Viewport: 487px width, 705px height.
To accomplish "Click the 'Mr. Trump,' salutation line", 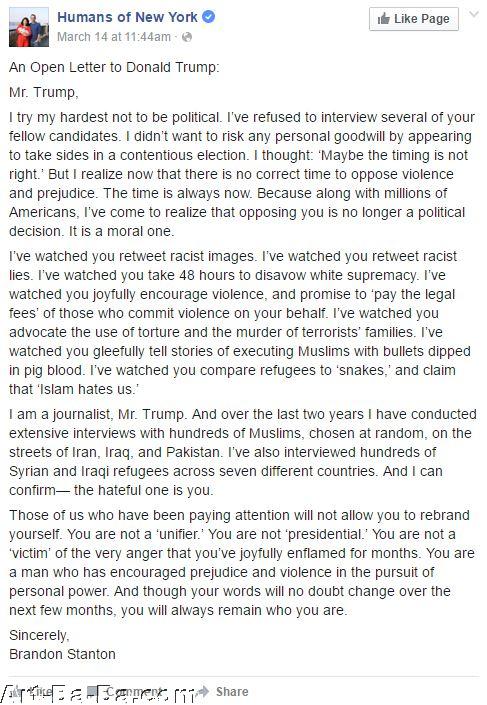I will (44, 92).
